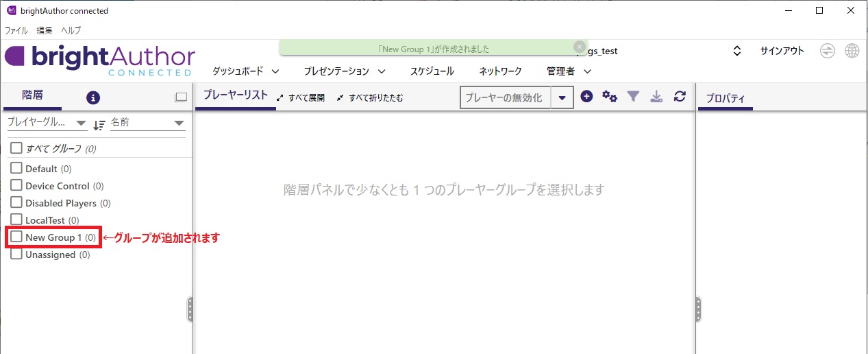Open the ヘルプ menu
The image size is (868, 354).
click(71, 30)
